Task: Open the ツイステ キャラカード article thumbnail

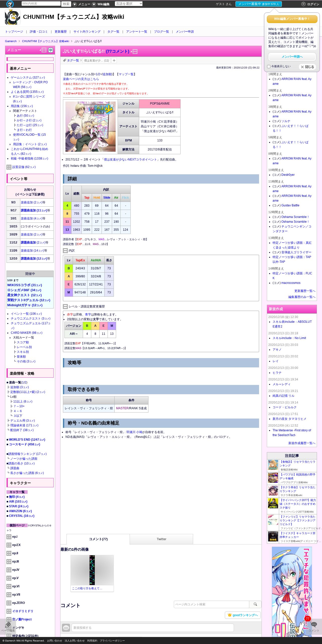Action: tap(273, 537)
